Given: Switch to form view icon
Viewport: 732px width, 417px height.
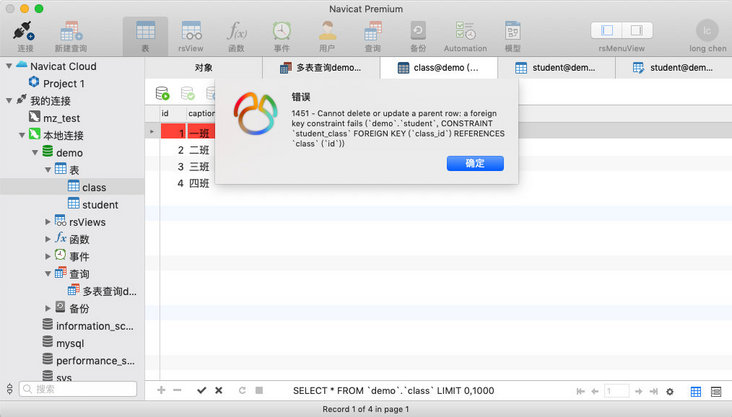Looking at the screenshot, I should [x=716, y=391].
